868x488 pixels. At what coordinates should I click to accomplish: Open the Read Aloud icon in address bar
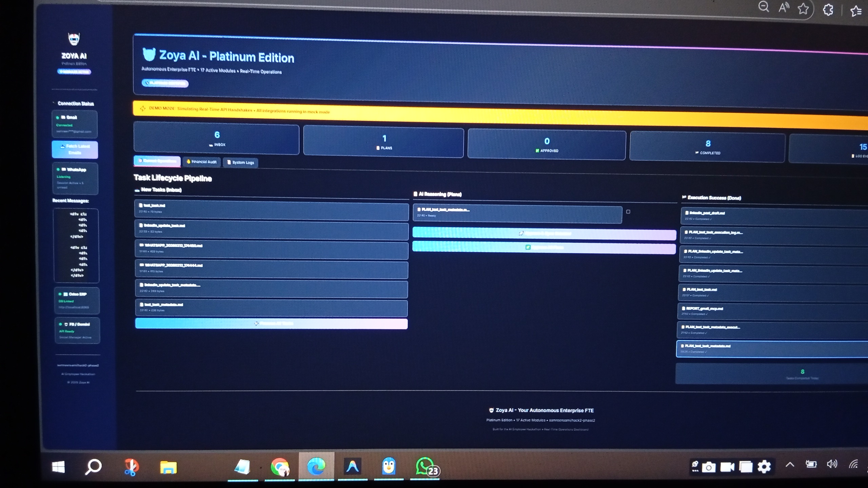coord(784,8)
